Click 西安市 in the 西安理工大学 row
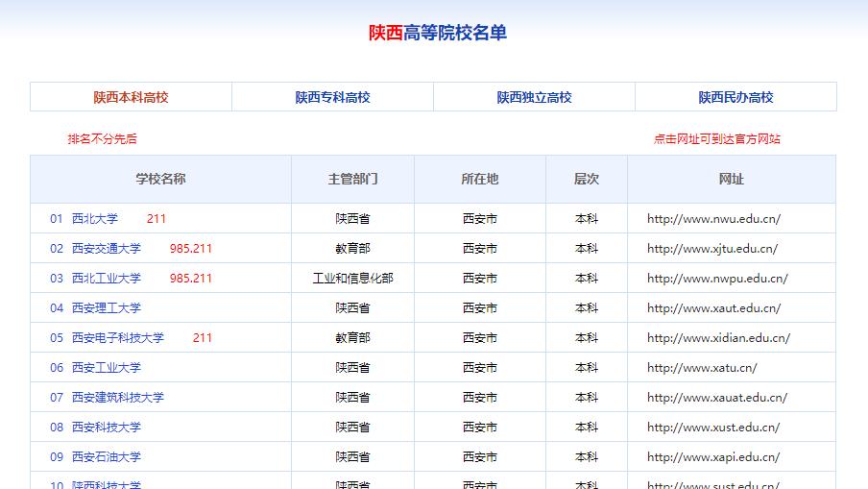 (480, 308)
